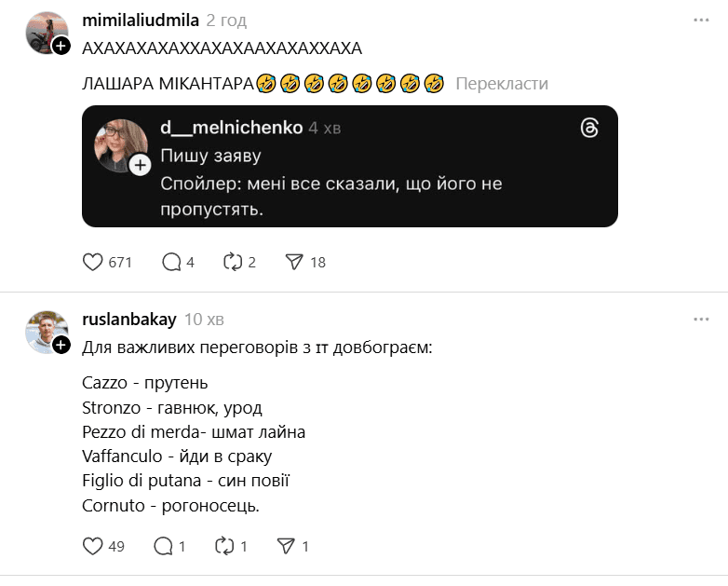Open d__melnichenko's profile from quoted post
The image size is (728, 586).
(x=231, y=128)
